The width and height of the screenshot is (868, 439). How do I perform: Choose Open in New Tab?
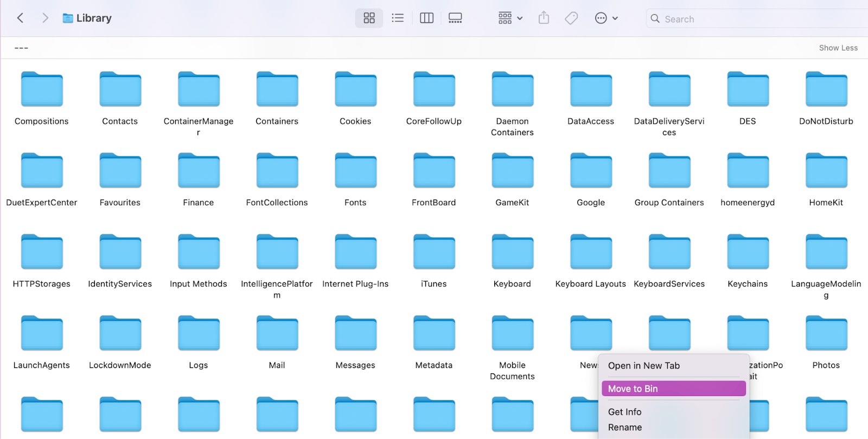(x=673, y=366)
